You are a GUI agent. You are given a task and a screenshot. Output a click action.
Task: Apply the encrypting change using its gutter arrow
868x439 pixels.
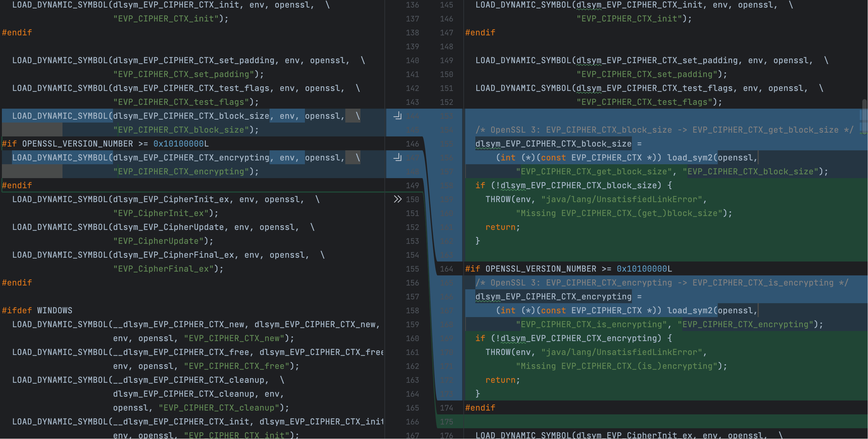tap(398, 158)
